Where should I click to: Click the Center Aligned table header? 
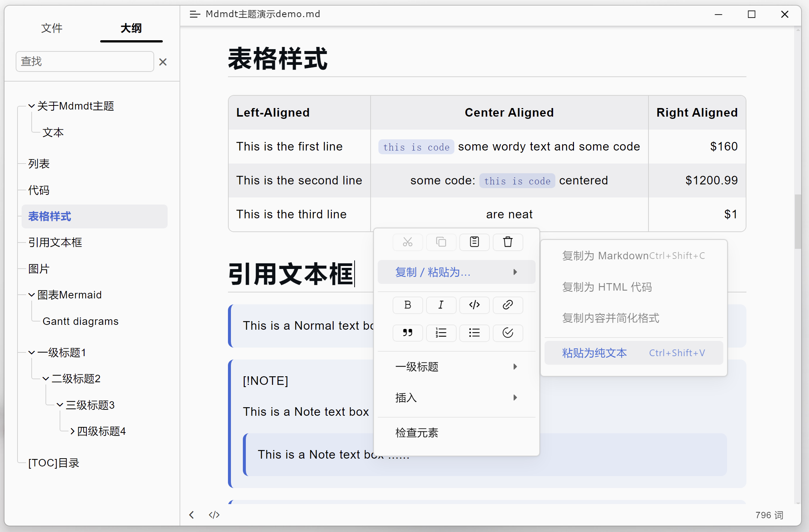[x=509, y=113]
